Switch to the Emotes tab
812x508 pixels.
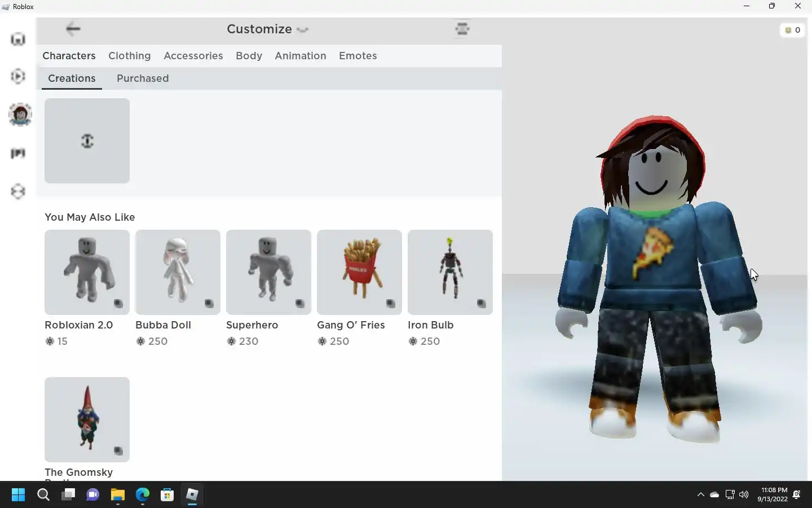(358, 56)
